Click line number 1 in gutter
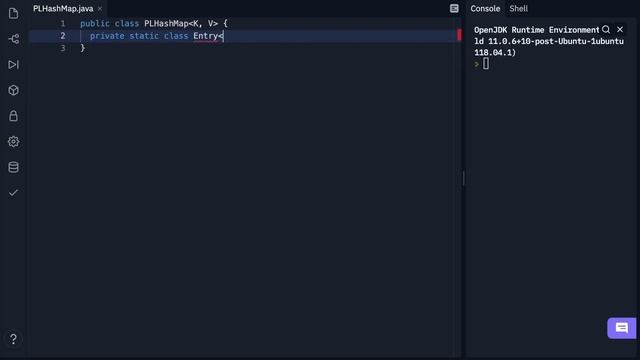 click(x=63, y=24)
